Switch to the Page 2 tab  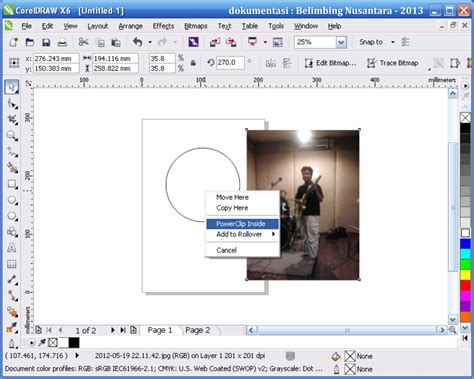click(198, 330)
